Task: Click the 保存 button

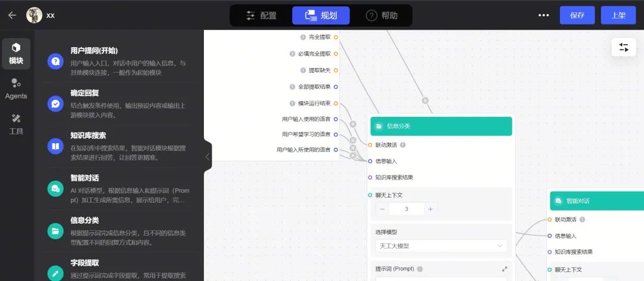Action: [x=577, y=16]
